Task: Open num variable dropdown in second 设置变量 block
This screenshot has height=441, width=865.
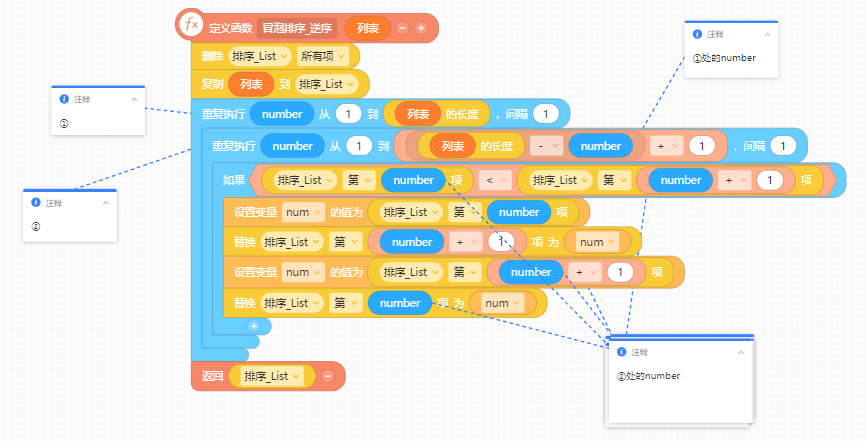Action: pos(303,272)
